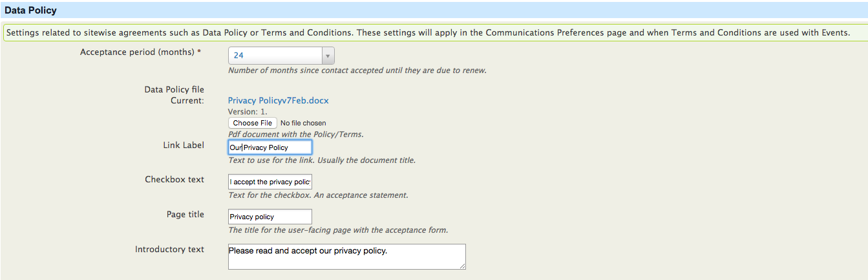Click the Page title field label
Viewport: 868px width, 280px height.
pos(185,215)
